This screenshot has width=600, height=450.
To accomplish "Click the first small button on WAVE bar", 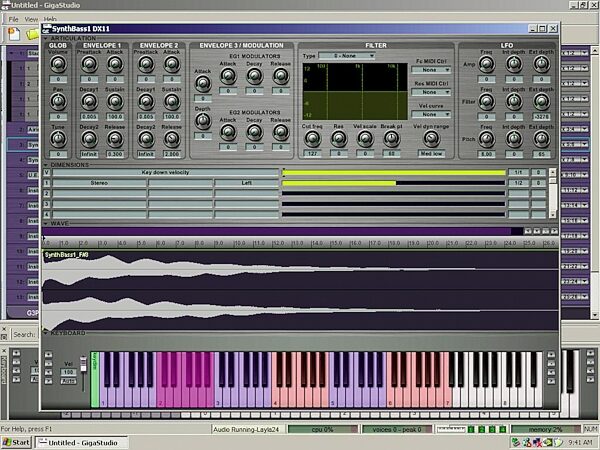I will [528, 231].
